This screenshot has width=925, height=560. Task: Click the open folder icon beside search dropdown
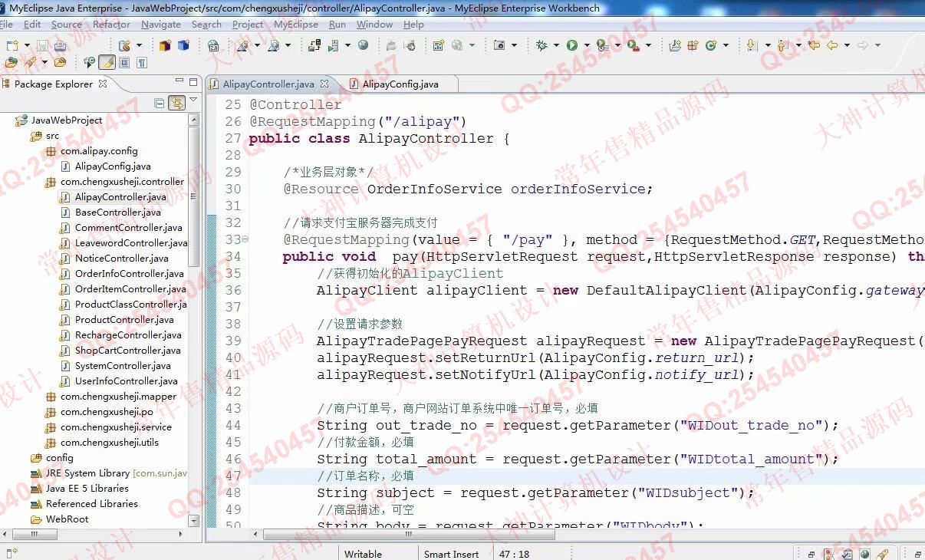[x=60, y=62]
